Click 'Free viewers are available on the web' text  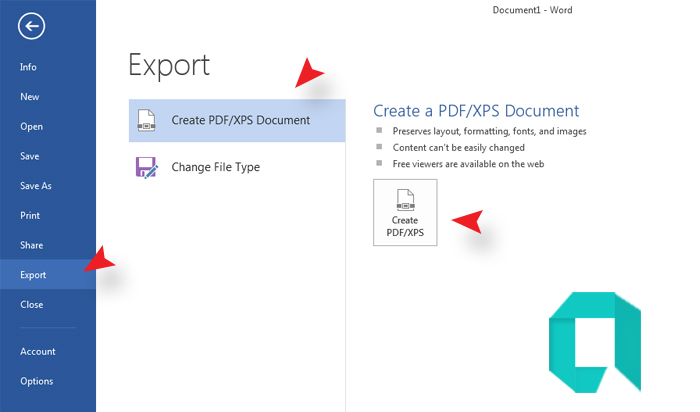coord(468,164)
